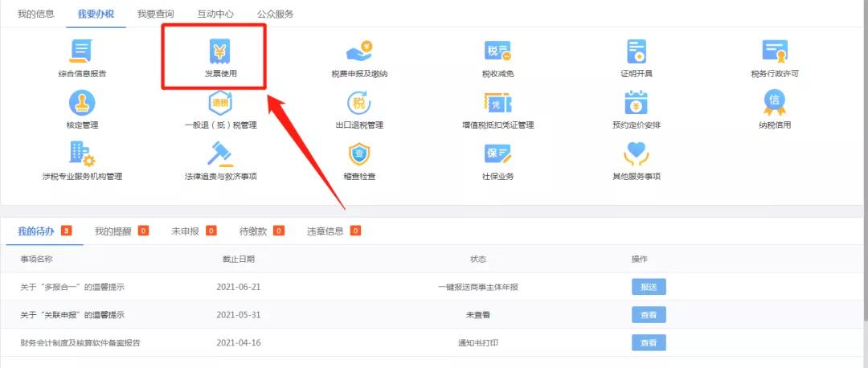
Task: Select the 税收减免 icon
Action: coord(497,53)
